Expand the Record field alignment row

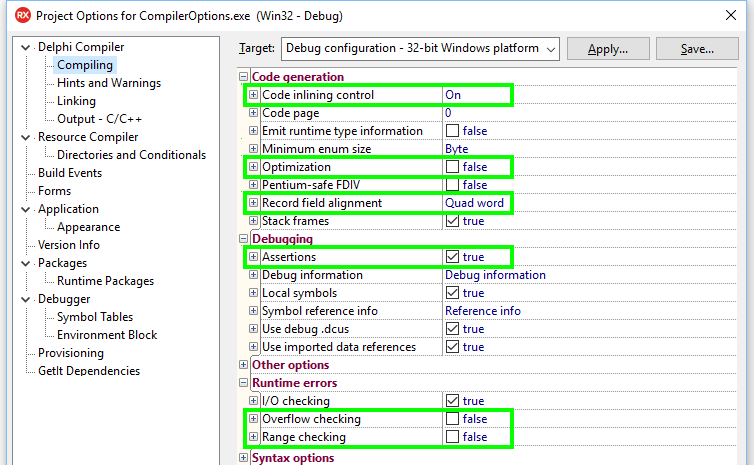(x=253, y=203)
